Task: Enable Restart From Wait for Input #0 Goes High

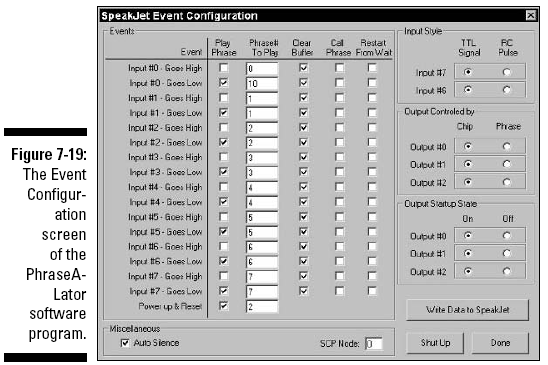Action: (x=372, y=67)
